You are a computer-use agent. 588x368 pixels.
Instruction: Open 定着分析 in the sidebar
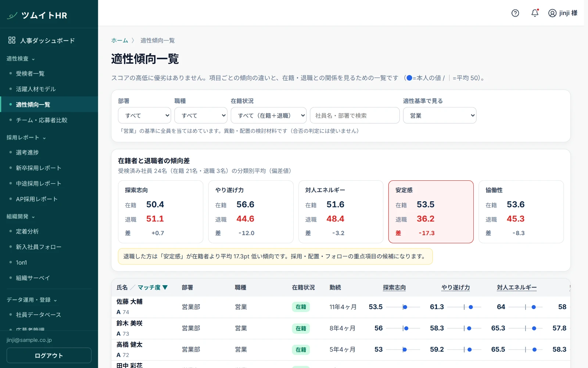click(49, 231)
